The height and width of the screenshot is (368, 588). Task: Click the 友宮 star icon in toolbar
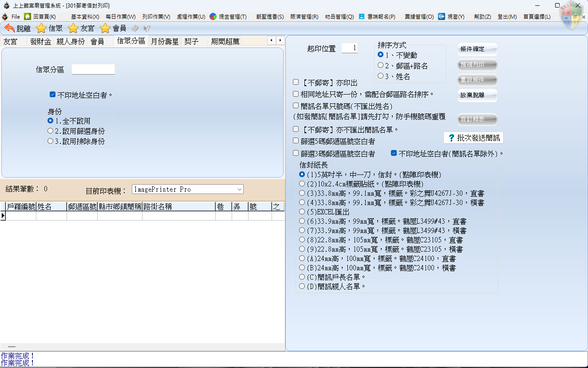[x=73, y=28]
